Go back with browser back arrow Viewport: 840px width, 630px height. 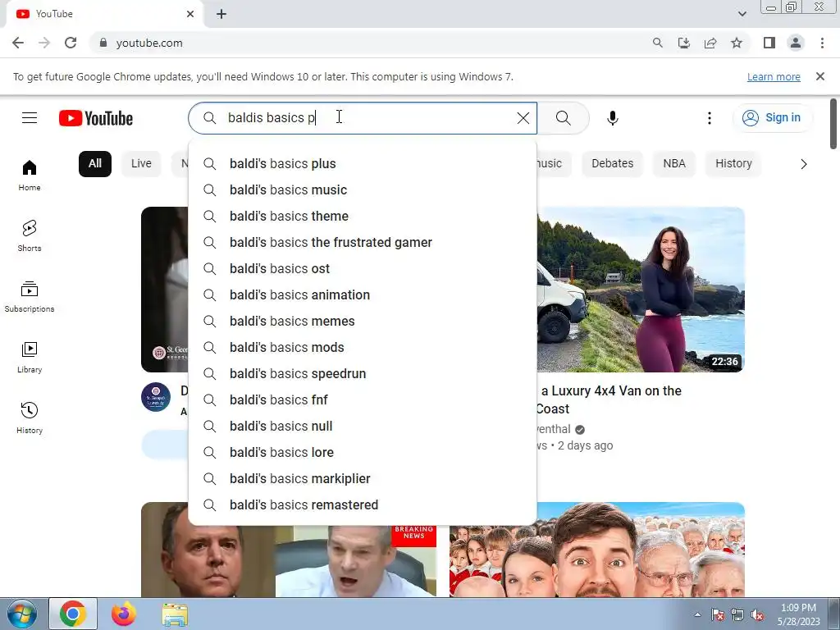pos(18,43)
